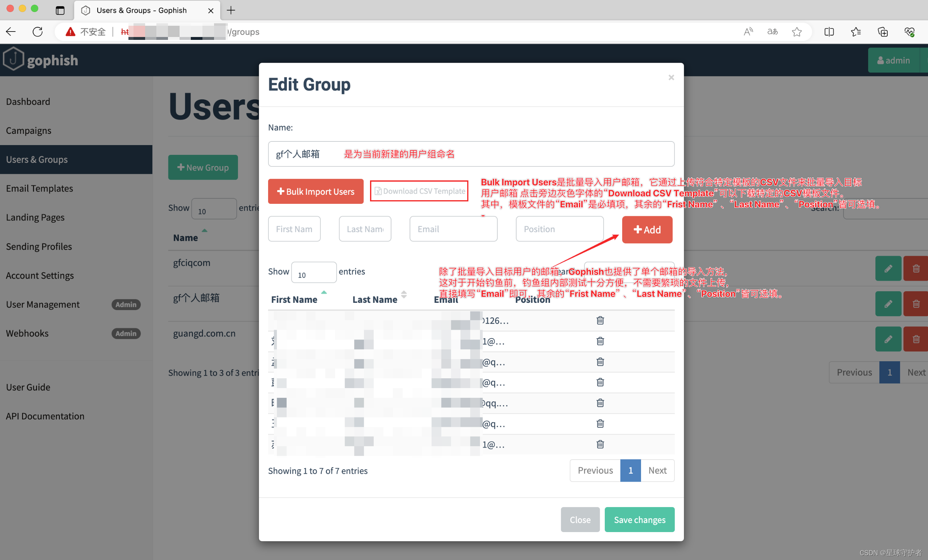Click the Close button in dialog

[x=580, y=520]
